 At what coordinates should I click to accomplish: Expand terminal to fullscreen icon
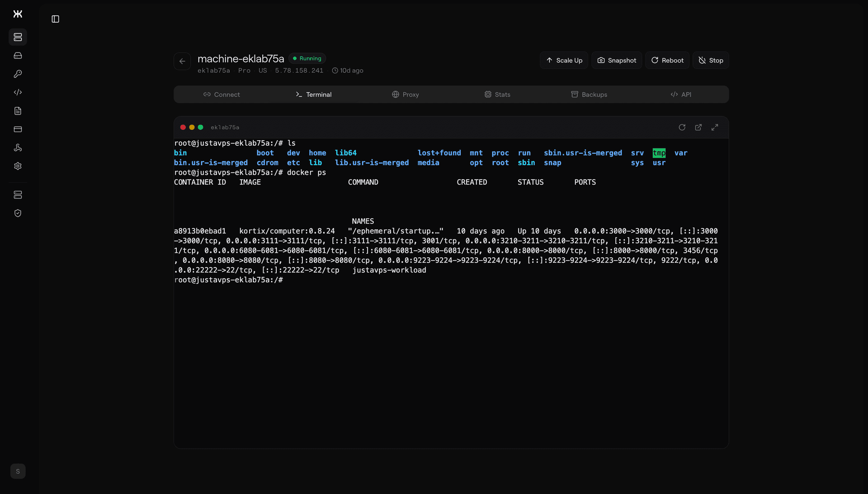[715, 128]
